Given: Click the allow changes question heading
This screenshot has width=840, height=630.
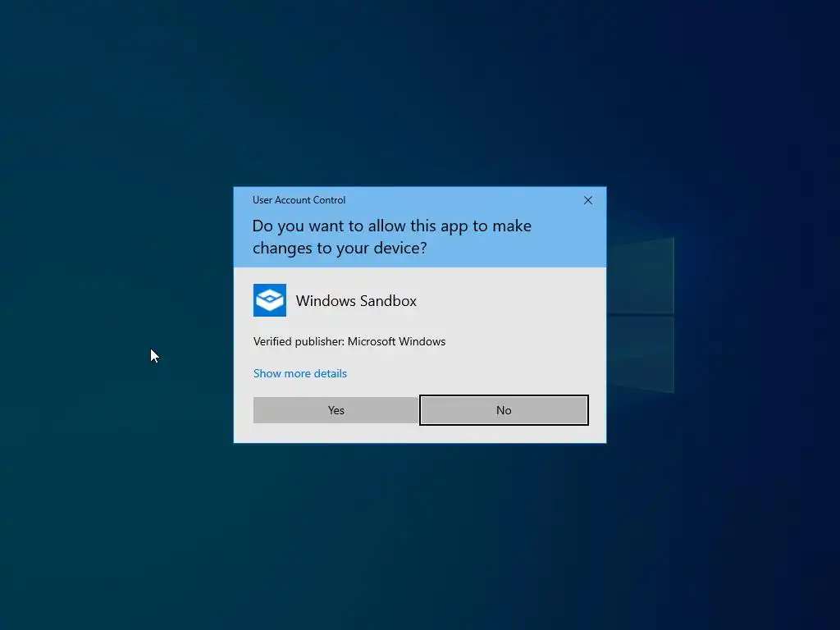Looking at the screenshot, I should [391, 237].
